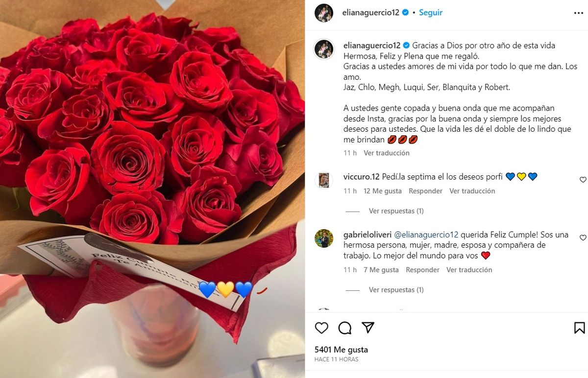
Task: Open the three-dots more options menu
Action: [x=579, y=13]
